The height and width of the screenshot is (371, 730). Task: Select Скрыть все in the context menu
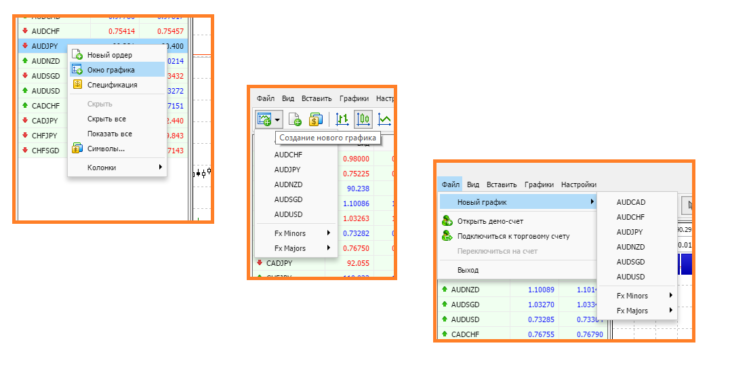tap(117, 119)
